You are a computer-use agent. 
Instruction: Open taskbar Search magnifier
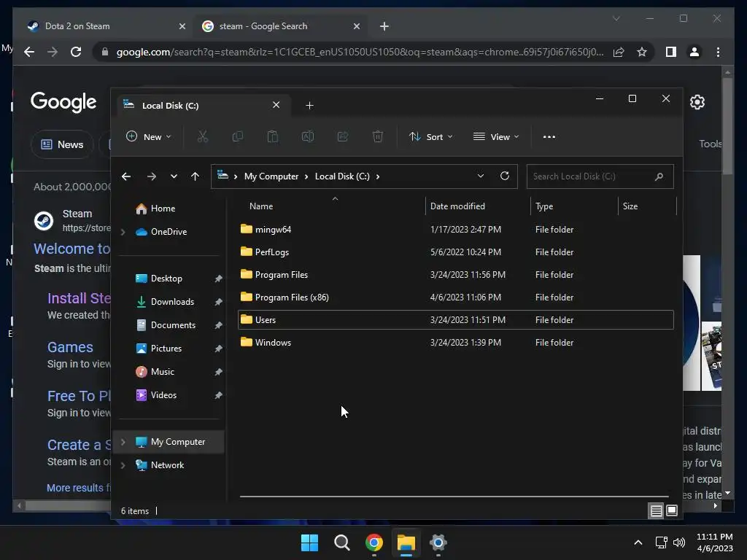point(341,542)
